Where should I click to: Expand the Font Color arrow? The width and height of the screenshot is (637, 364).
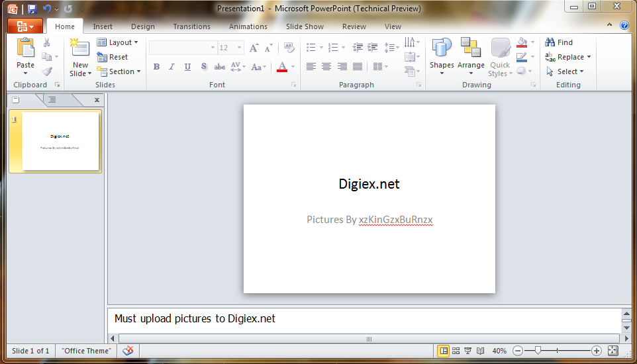tap(293, 67)
